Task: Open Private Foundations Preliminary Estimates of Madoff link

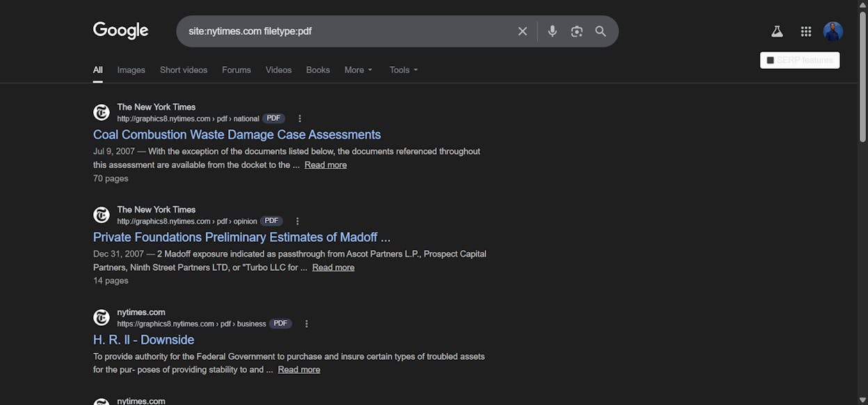Action: (242, 238)
